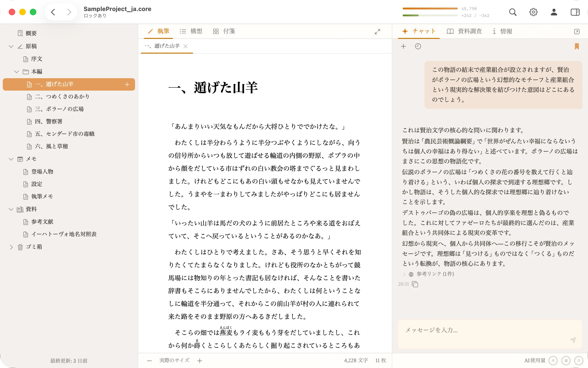
Task: Click the 45,790 total count value
Action: tap(469, 9)
